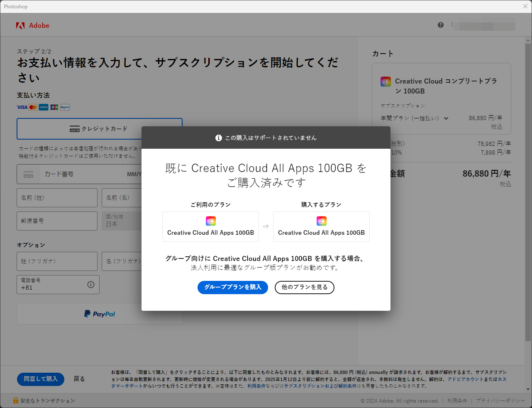The width and height of the screenshot is (532, 408).
Task: Click the AMEX card logo
Action: coord(44,107)
